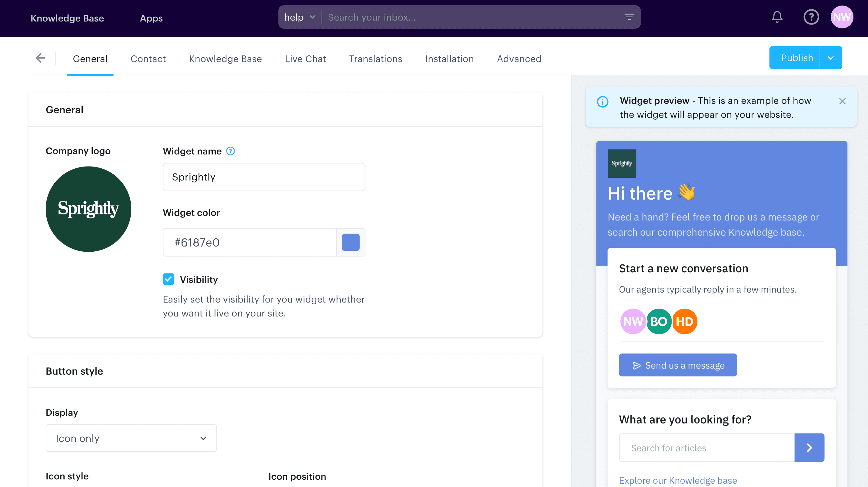Open the NW profile avatar menu
The height and width of the screenshot is (487, 868).
[842, 17]
